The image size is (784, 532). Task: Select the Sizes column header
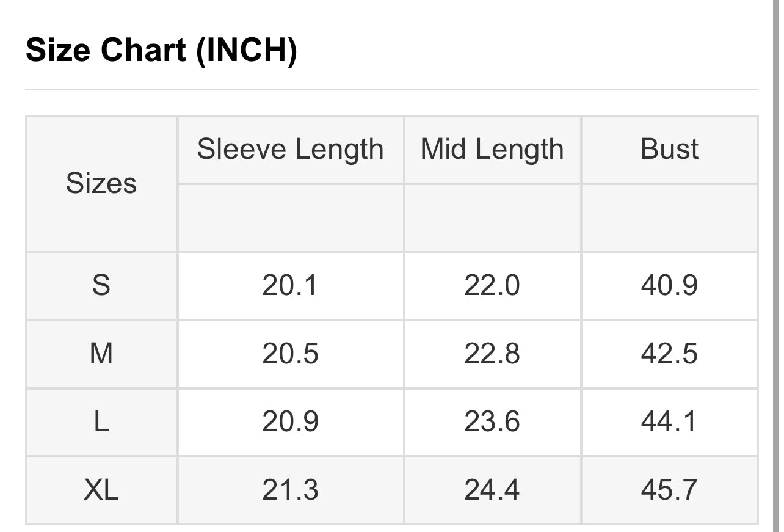101,183
